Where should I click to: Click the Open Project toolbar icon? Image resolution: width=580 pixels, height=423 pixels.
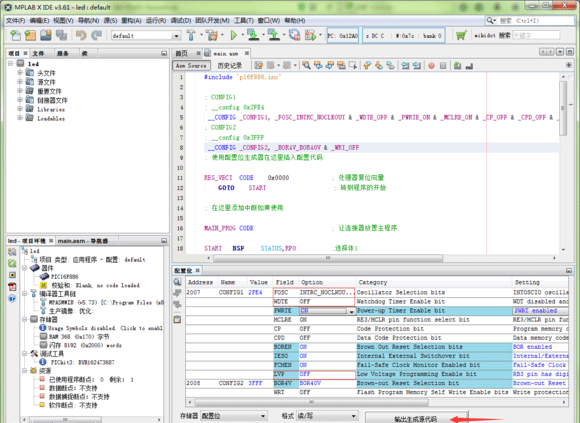[x=46, y=35]
